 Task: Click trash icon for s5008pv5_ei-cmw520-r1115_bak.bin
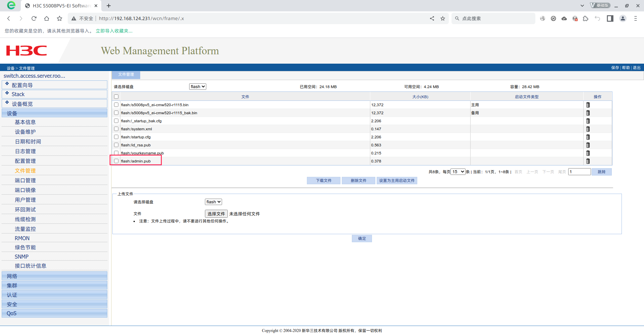(x=588, y=113)
